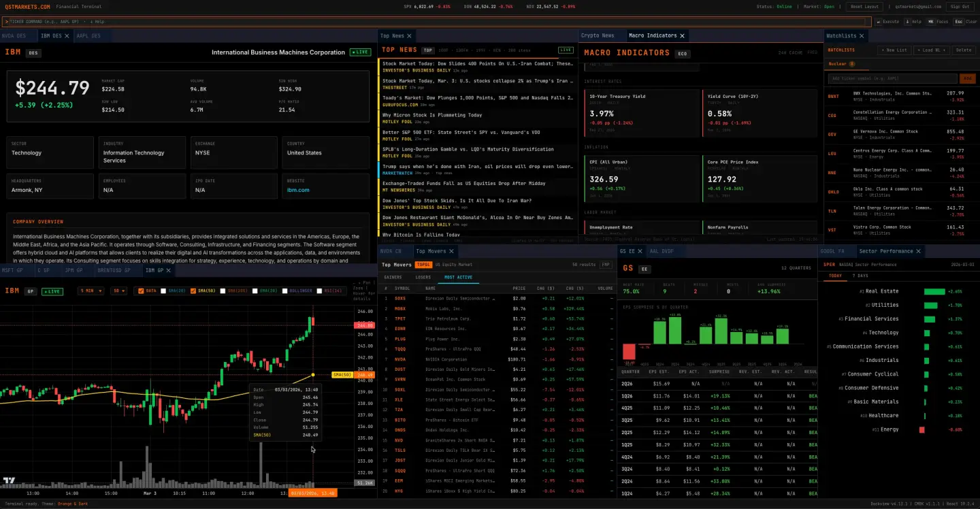Enable the SMA(200) overlay checkbox

tap(222, 291)
